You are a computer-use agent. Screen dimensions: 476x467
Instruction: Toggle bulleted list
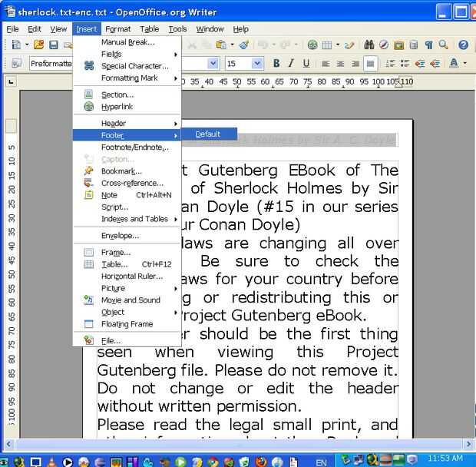405,64
